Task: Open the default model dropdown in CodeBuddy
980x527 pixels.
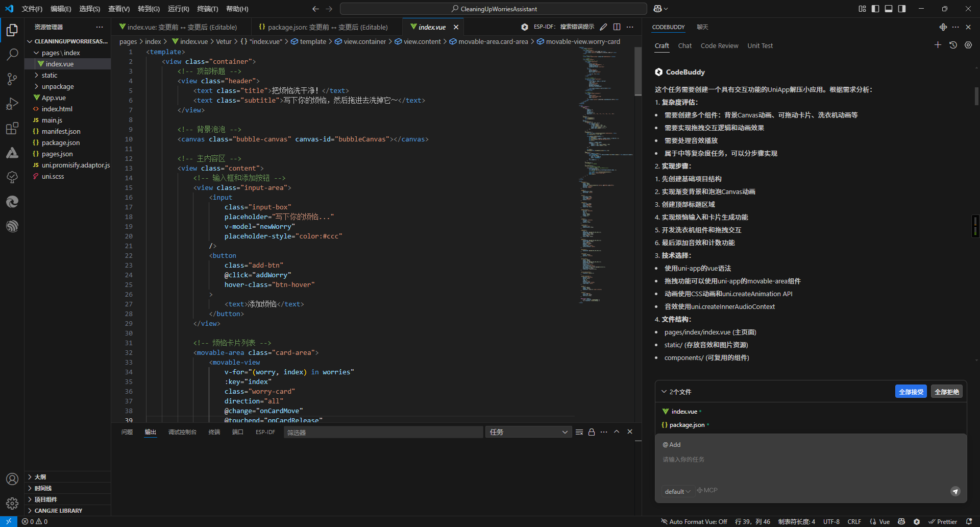Action: click(x=677, y=491)
